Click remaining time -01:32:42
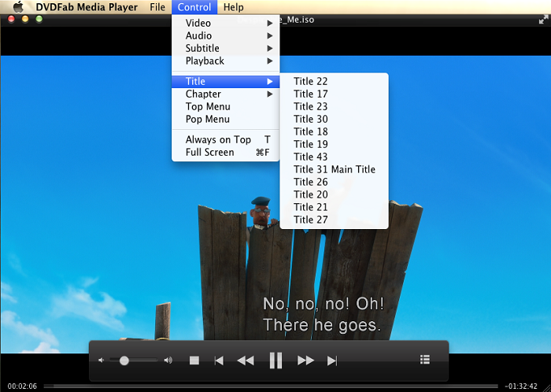 click(521, 386)
